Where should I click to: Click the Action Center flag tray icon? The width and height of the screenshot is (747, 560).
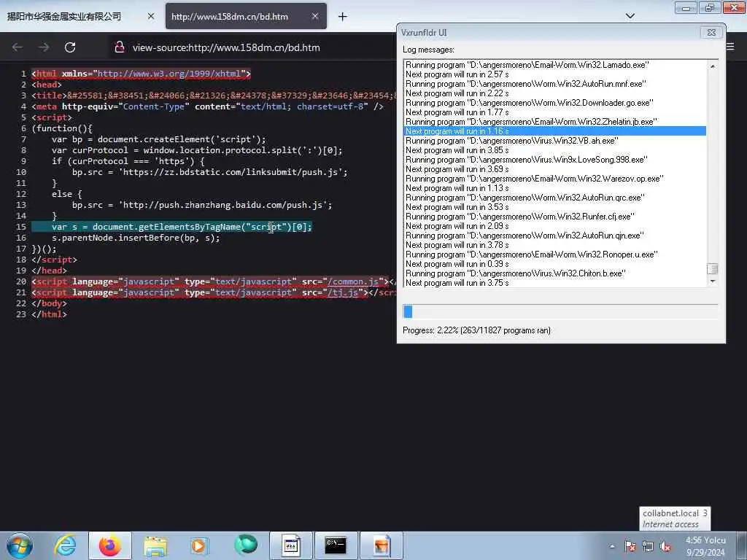tap(630, 546)
